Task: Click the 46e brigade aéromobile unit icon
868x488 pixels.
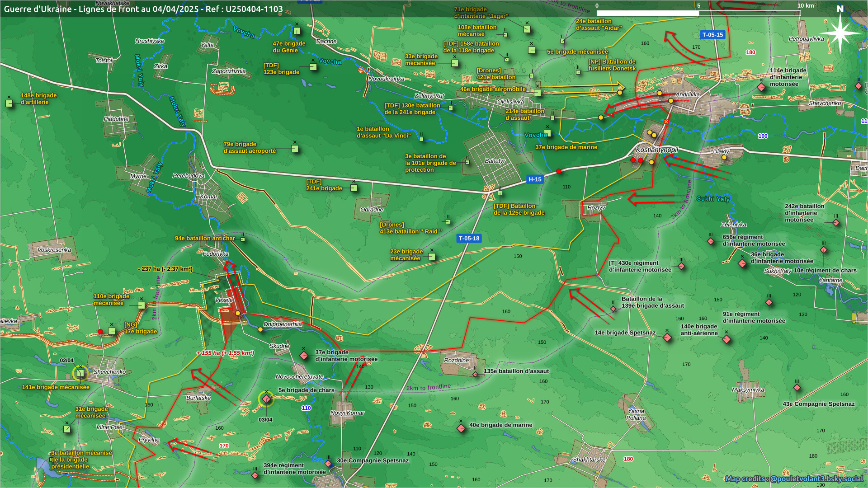Action: (538, 93)
